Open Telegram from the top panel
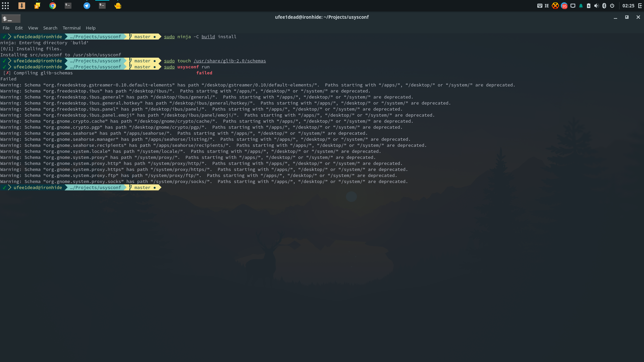644x362 pixels. pyautogui.click(x=87, y=6)
